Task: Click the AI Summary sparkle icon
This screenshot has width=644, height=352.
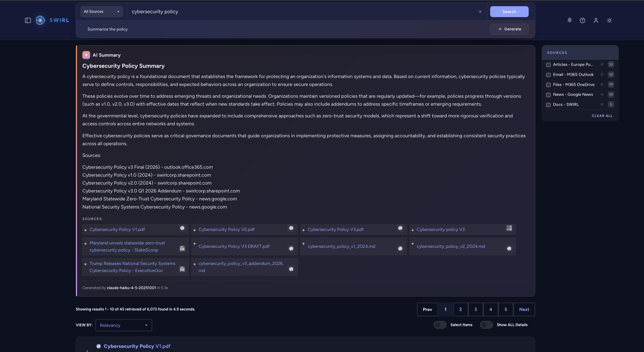Action: click(x=86, y=55)
